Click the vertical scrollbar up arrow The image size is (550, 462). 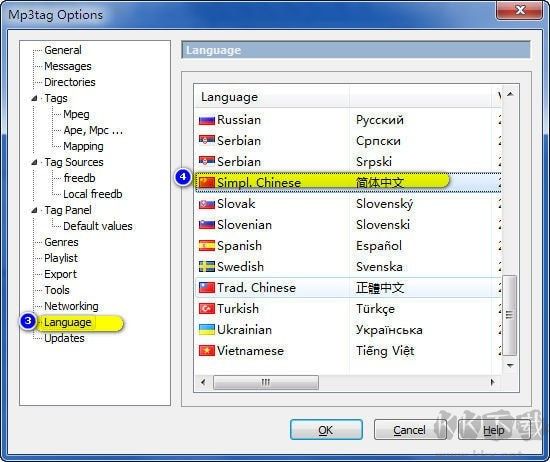pos(510,94)
